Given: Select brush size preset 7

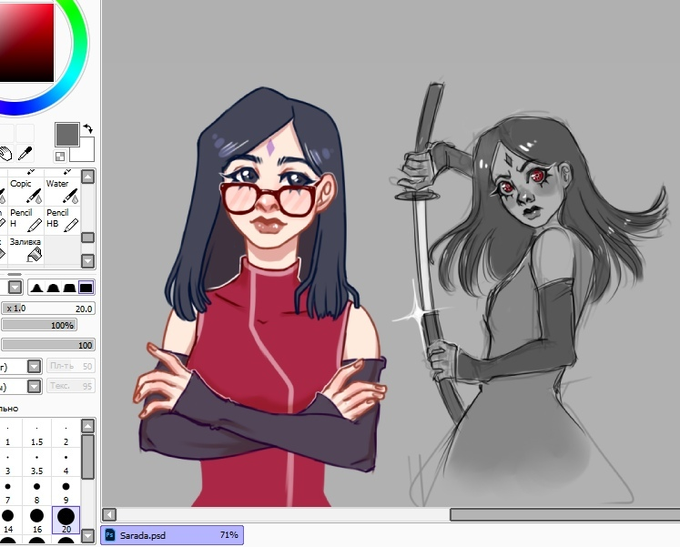Looking at the screenshot, I should 7,492.
